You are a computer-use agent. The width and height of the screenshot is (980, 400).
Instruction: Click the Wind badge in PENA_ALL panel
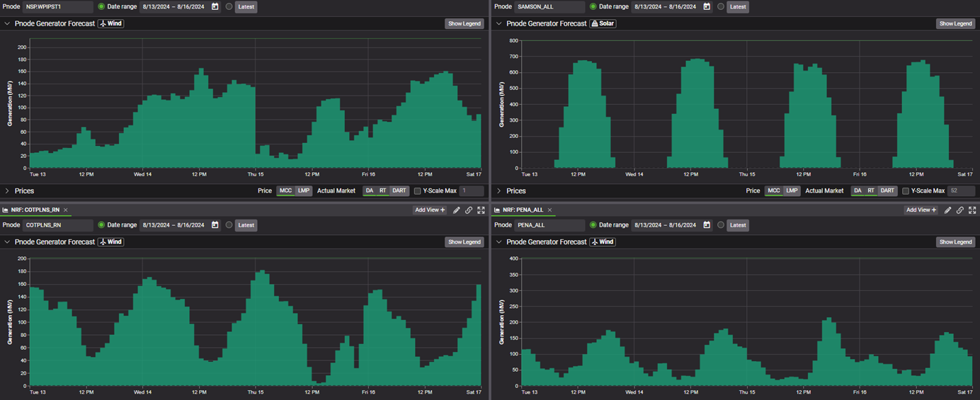pyautogui.click(x=603, y=242)
